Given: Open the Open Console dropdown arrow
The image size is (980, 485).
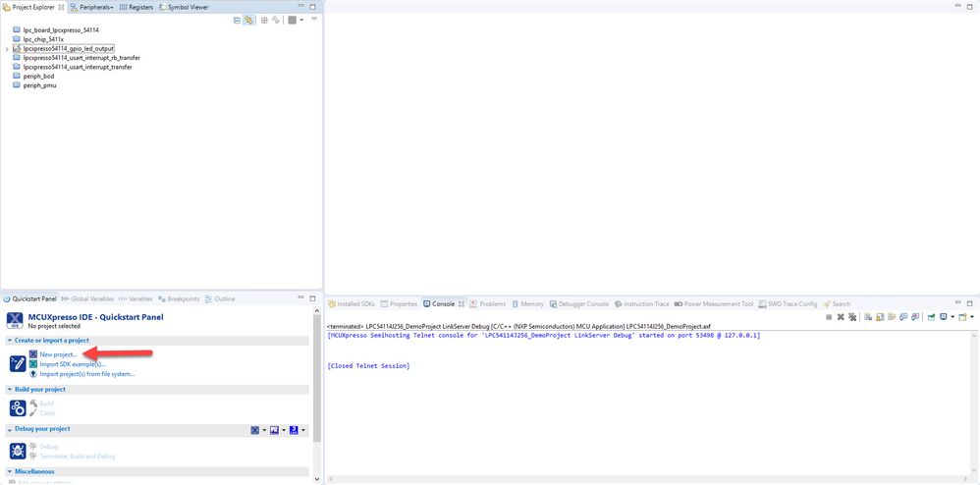Looking at the screenshot, I should [972, 317].
